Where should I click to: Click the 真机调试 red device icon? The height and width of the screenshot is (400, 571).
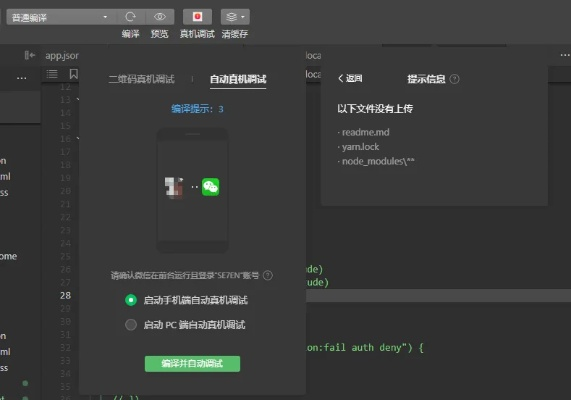[197, 17]
